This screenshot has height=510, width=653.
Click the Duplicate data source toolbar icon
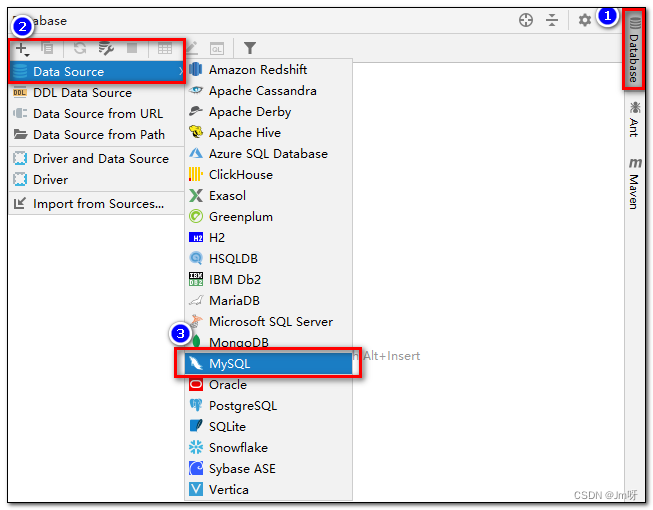click(47, 48)
